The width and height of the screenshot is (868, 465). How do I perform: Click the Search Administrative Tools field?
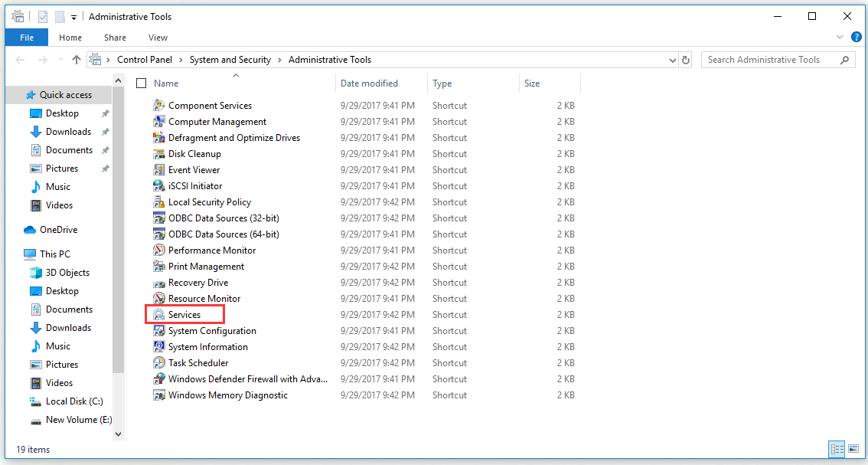click(x=777, y=60)
